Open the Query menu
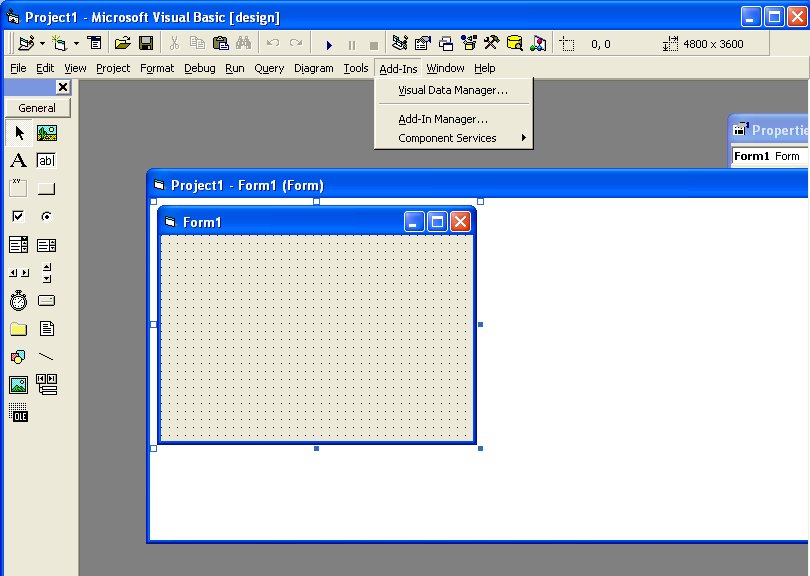Viewport: 810px width, 576px height. click(269, 68)
